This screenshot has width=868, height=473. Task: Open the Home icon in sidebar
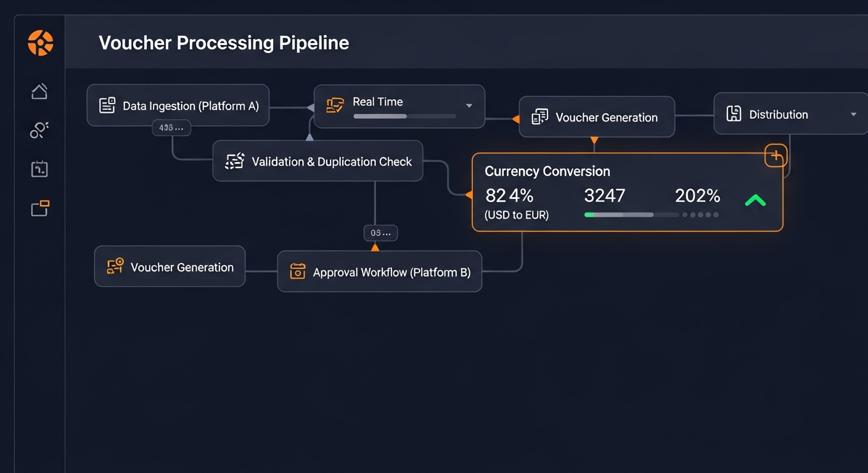39,92
